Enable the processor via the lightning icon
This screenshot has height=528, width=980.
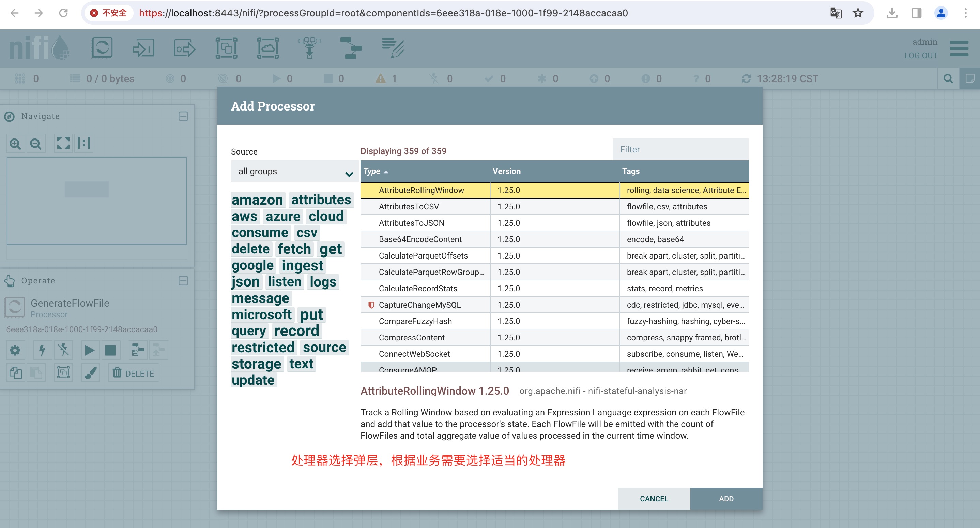[x=42, y=350]
